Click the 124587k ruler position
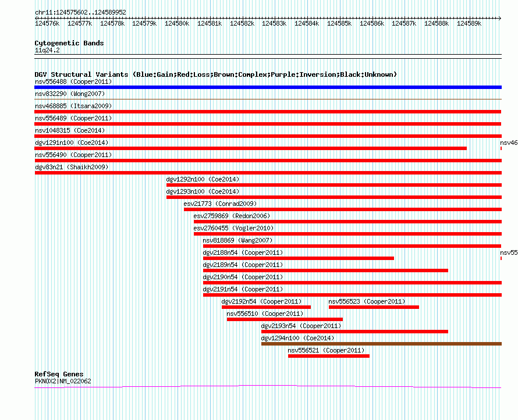Viewport: 518px width, 420px height. tap(404, 23)
